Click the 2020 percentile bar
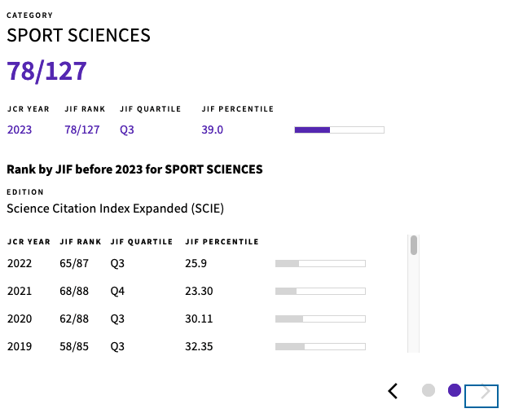This screenshot has width=532, height=413. pos(320,319)
